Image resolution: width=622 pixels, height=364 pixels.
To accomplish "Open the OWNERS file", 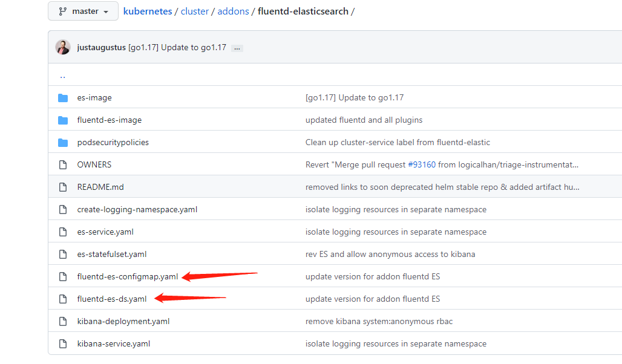I will coord(94,165).
